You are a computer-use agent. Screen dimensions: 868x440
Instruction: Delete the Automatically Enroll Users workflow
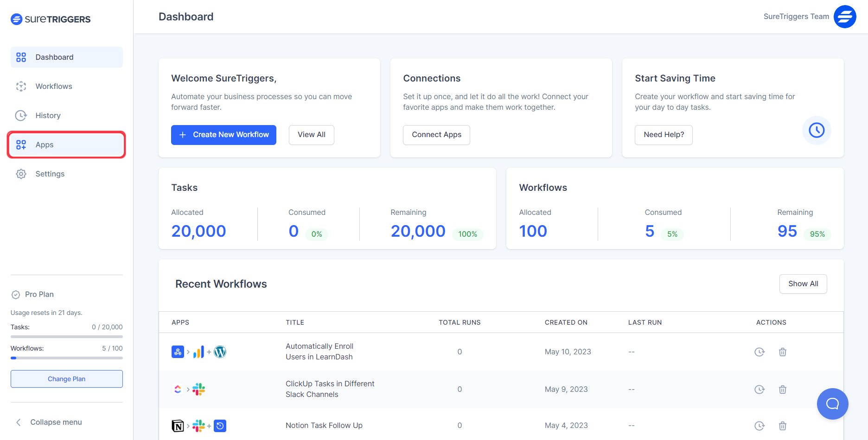782,352
